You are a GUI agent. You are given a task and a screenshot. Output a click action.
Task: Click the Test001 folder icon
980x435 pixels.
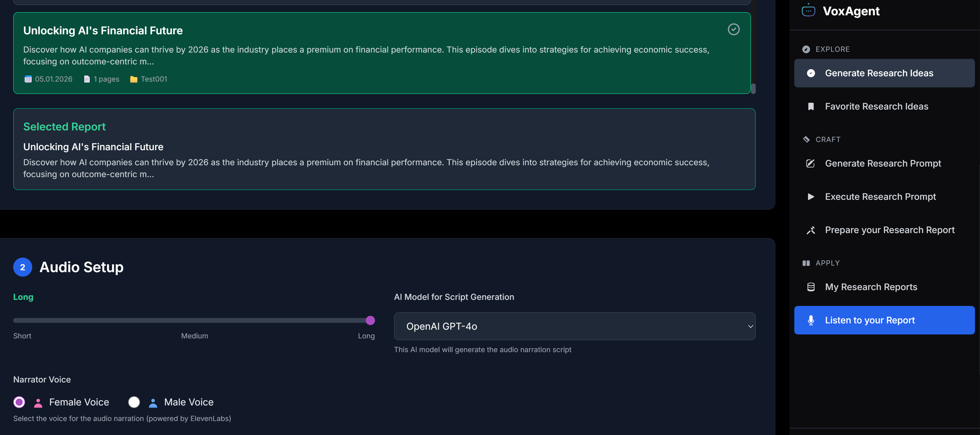134,79
